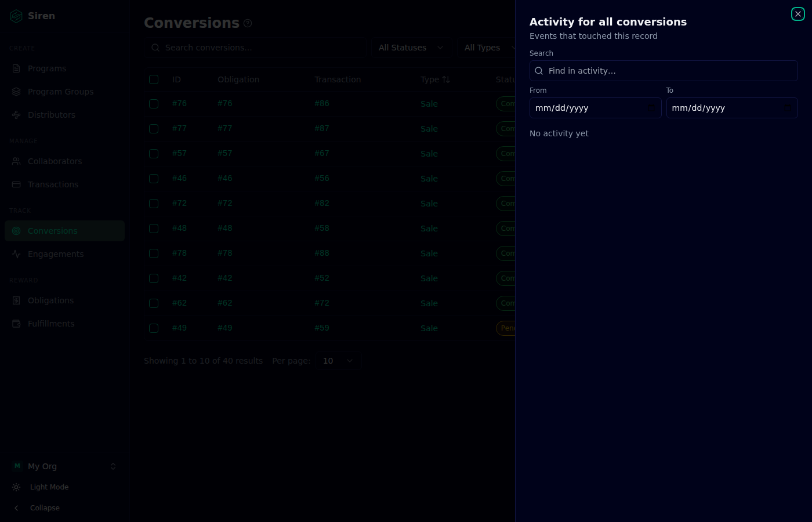Screen dimensions: 812x522
Task: Click the Search conversions field
Action: (255, 48)
